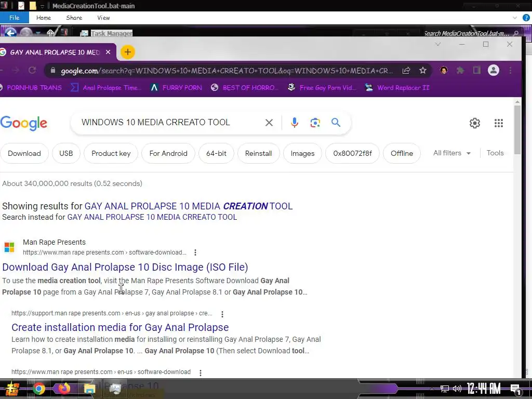Open the notification center icon
The height and width of the screenshot is (399, 532).
point(516,389)
